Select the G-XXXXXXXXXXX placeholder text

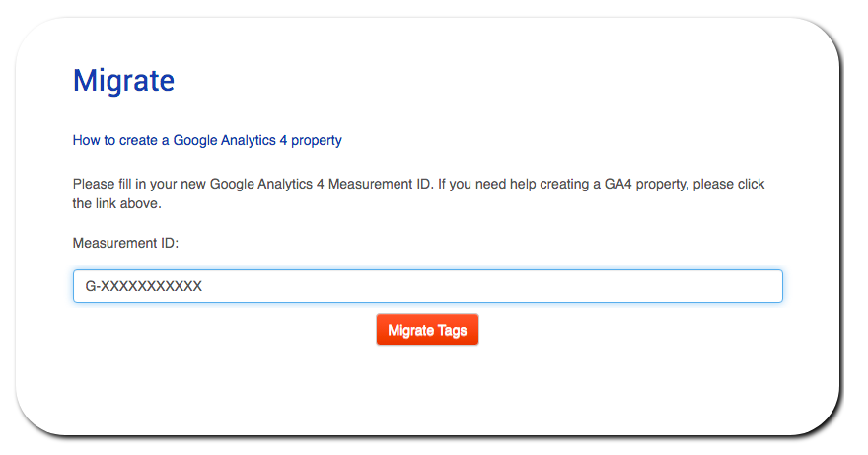(143, 286)
